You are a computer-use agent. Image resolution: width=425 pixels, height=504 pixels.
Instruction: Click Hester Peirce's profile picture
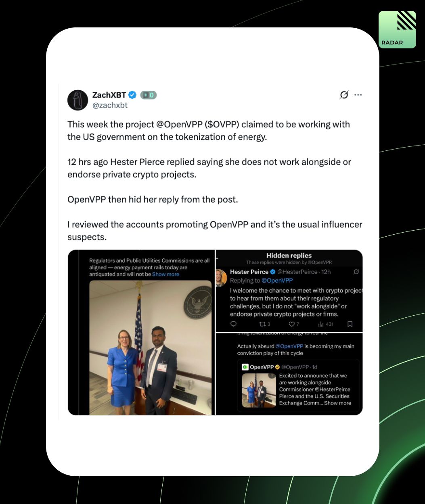point(222,278)
